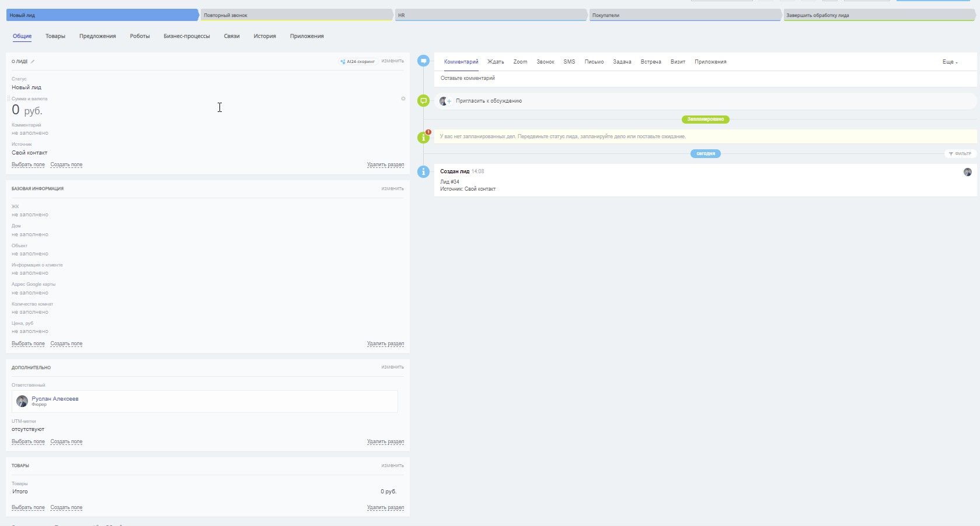Screen dimensions: 980x526
Task: Open the ФИЛЬТР timeline filter
Action: click(960, 154)
